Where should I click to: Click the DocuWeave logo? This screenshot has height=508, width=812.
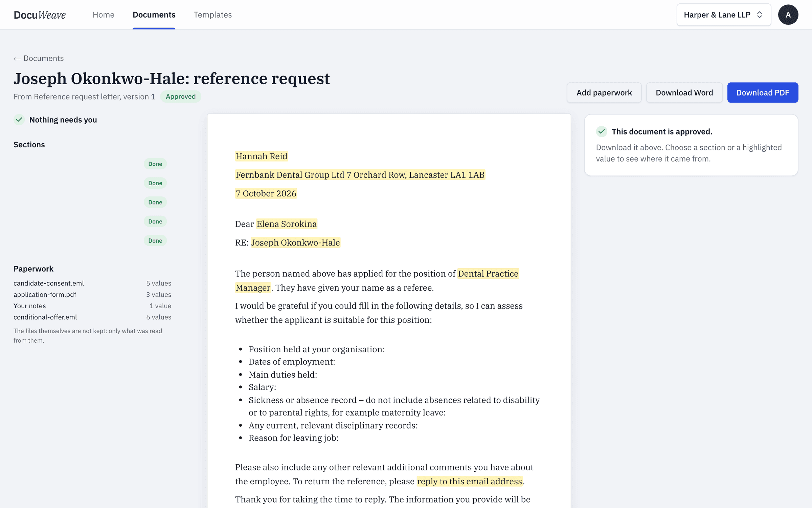pos(40,15)
